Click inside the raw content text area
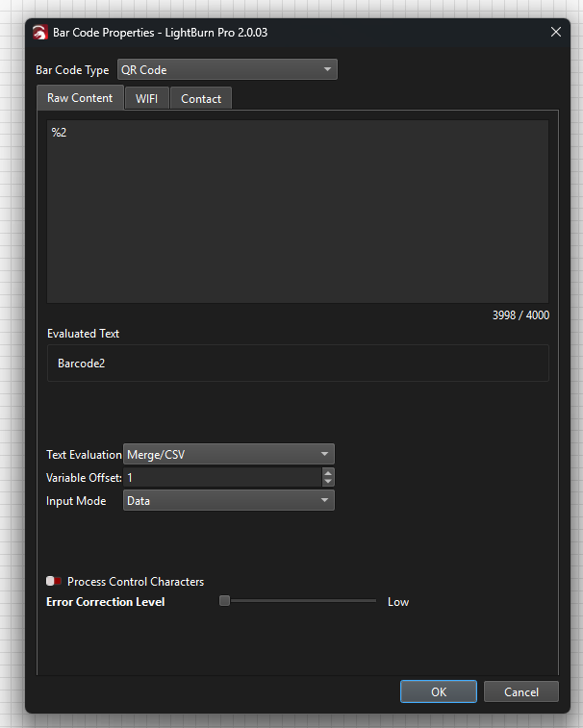The width and height of the screenshot is (583, 728). coord(297,212)
